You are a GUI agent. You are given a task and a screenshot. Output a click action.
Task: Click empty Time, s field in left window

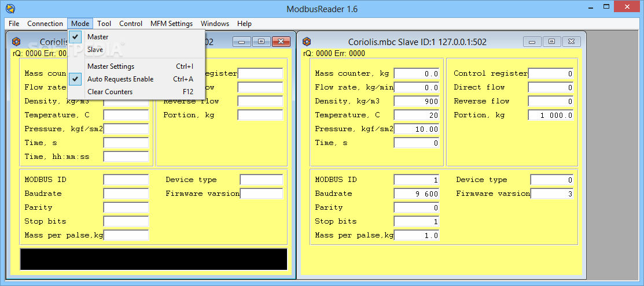(126, 143)
